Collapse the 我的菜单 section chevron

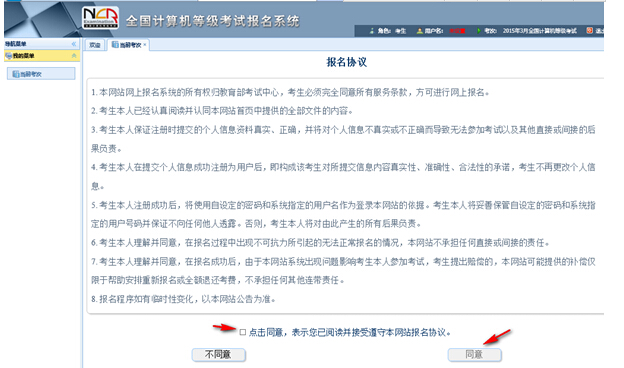[x=74, y=56]
